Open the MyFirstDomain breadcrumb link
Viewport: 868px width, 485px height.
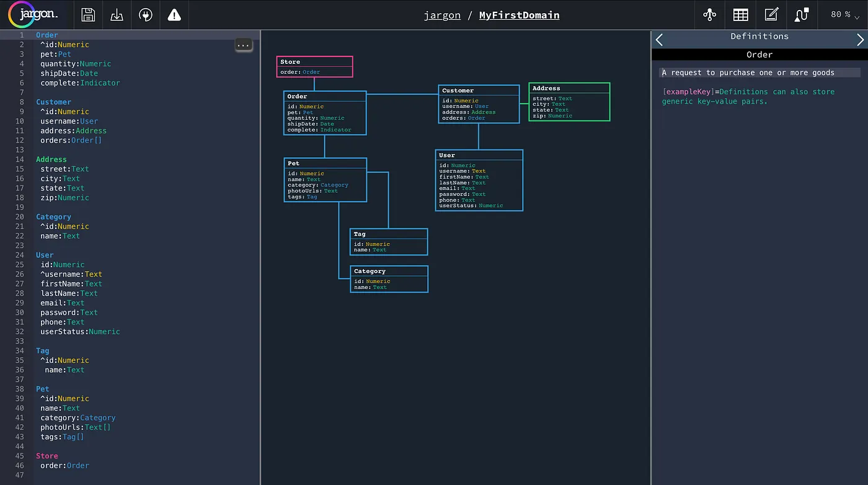coord(519,15)
